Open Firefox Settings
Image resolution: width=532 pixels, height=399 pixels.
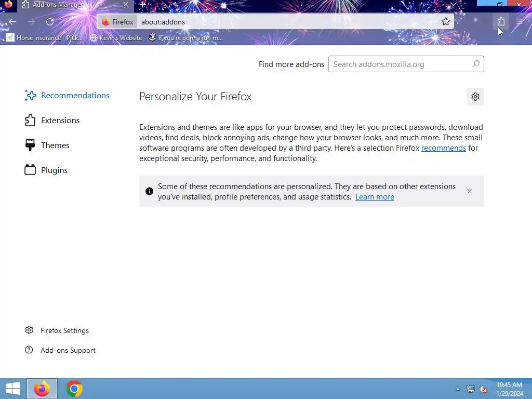point(57,330)
